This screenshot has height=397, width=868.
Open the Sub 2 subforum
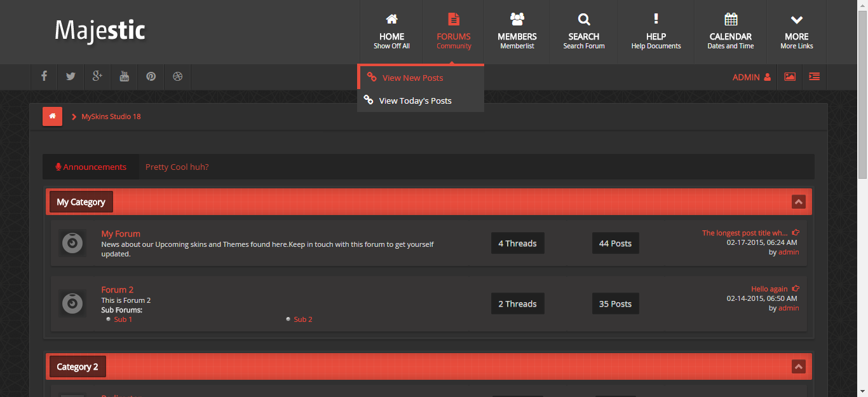tap(303, 319)
